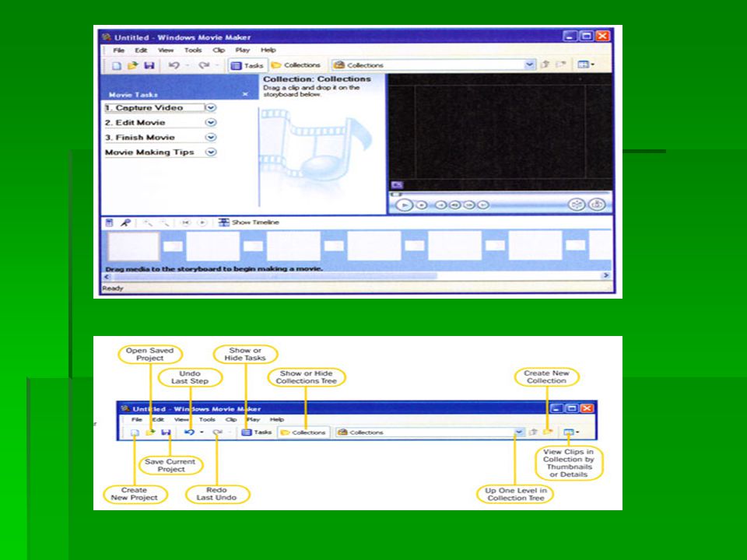The height and width of the screenshot is (560, 747).
Task: Click New Collection Folder icon in lower window
Action: (548, 432)
